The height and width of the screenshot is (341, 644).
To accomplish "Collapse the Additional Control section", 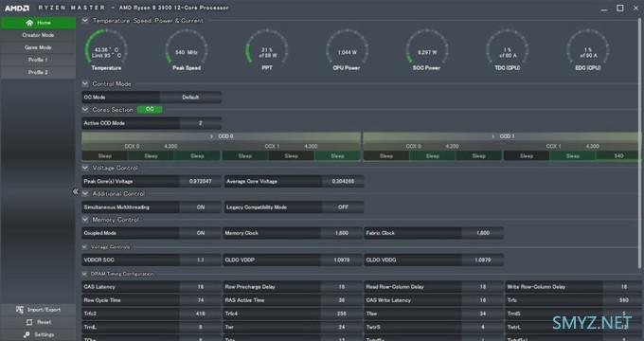I will (85, 193).
